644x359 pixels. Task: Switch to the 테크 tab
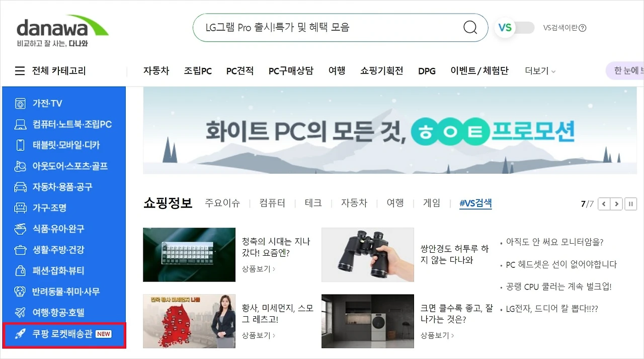[313, 203]
